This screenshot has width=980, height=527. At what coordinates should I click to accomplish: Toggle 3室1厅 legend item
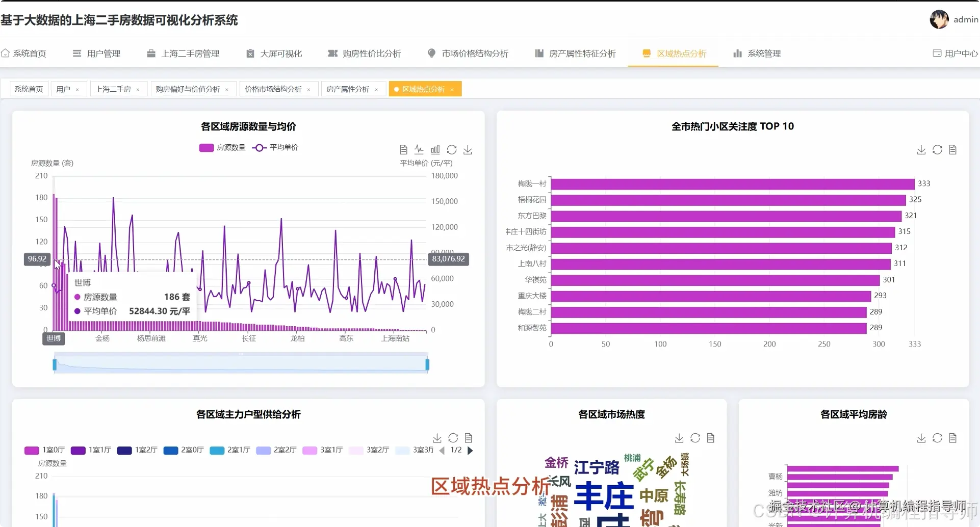(x=323, y=450)
